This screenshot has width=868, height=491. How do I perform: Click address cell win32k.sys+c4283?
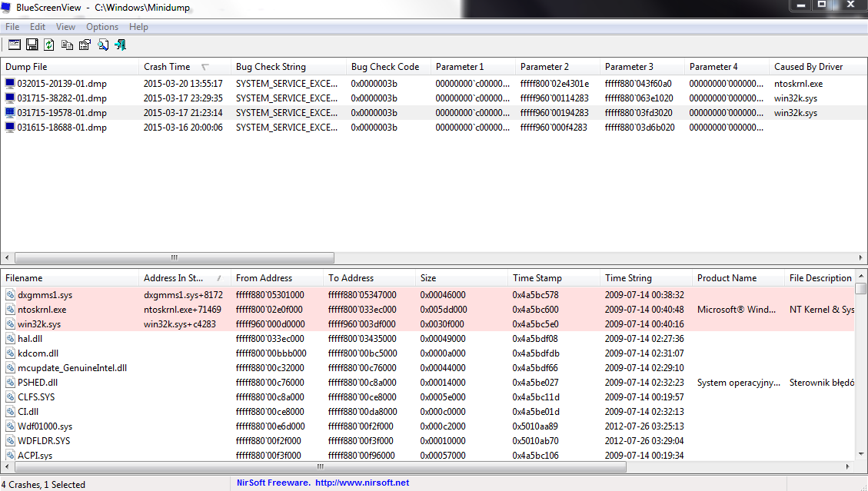click(180, 324)
